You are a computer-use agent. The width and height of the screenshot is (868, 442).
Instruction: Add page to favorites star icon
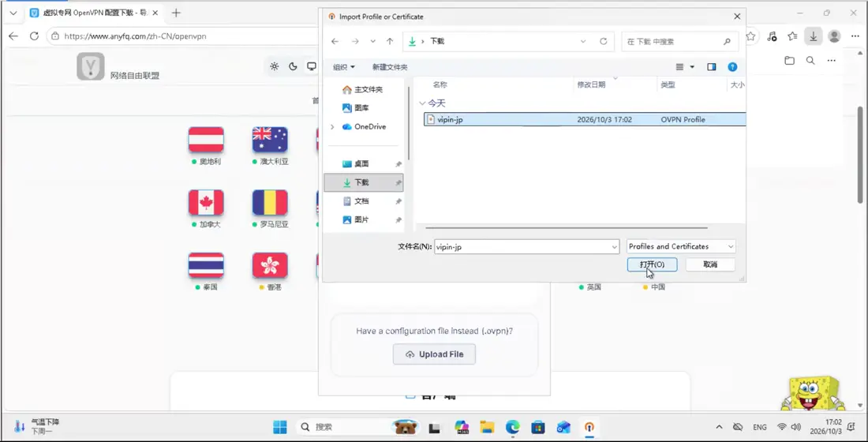pyautogui.click(x=750, y=36)
